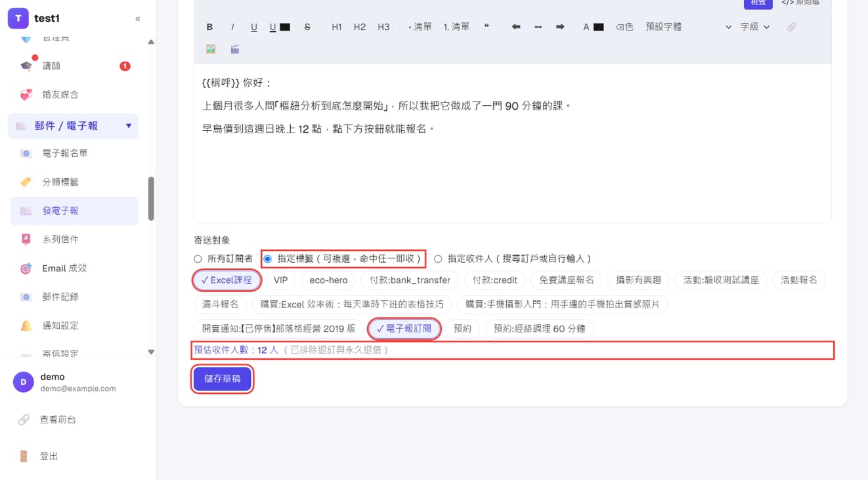Deselect the 電子報訂閱 tag chip

click(x=404, y=328)
